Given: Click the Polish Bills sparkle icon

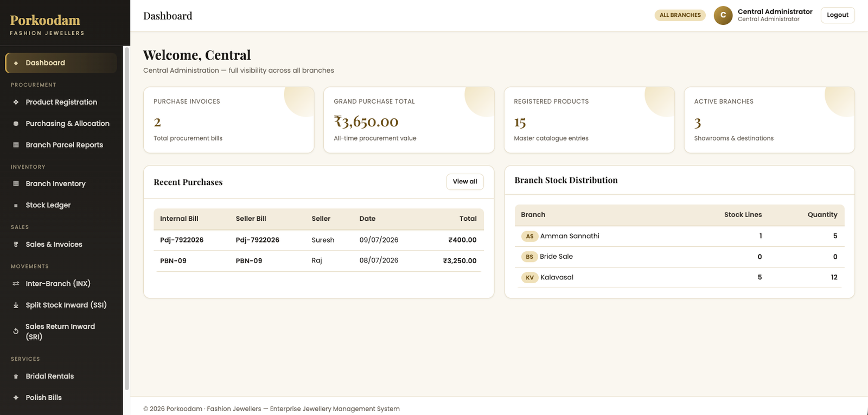Looking at the screenshot, I should click(x=16, y=398).
